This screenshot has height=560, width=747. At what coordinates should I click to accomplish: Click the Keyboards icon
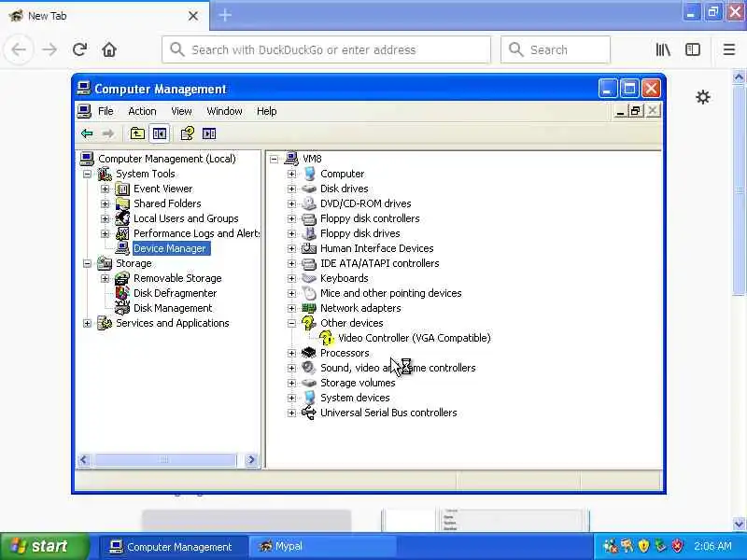tap(309, 278)
